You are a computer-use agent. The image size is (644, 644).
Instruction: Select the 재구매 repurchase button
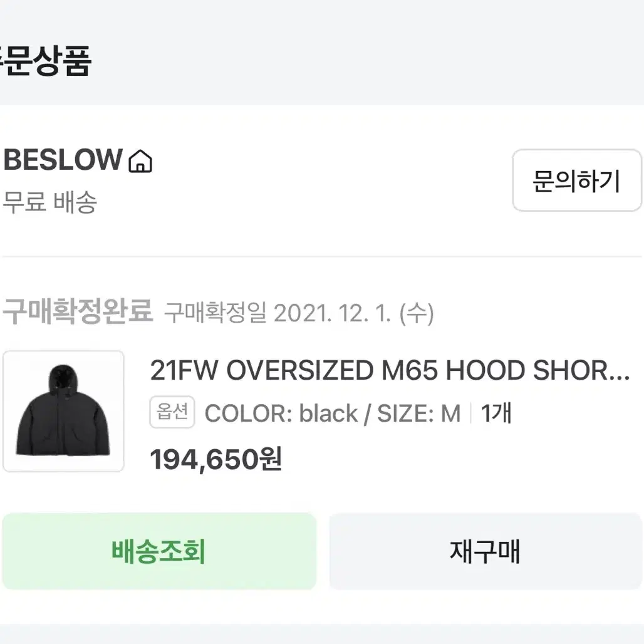[486, 551]
